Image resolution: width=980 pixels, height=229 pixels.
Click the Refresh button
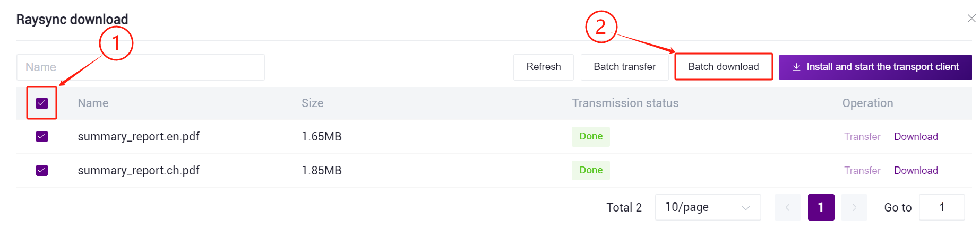click(x=544, y=67)
